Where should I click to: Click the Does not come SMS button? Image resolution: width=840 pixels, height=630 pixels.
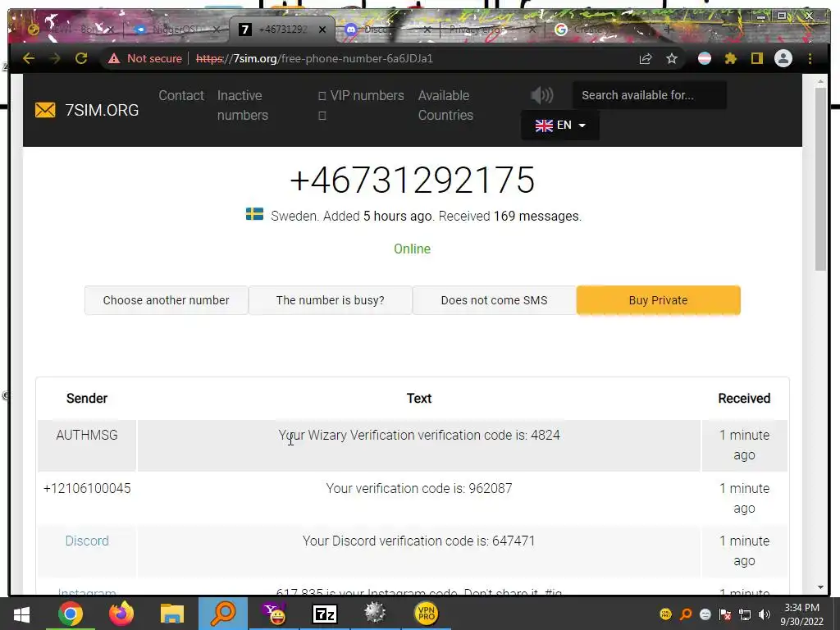[x=494, y=300]
